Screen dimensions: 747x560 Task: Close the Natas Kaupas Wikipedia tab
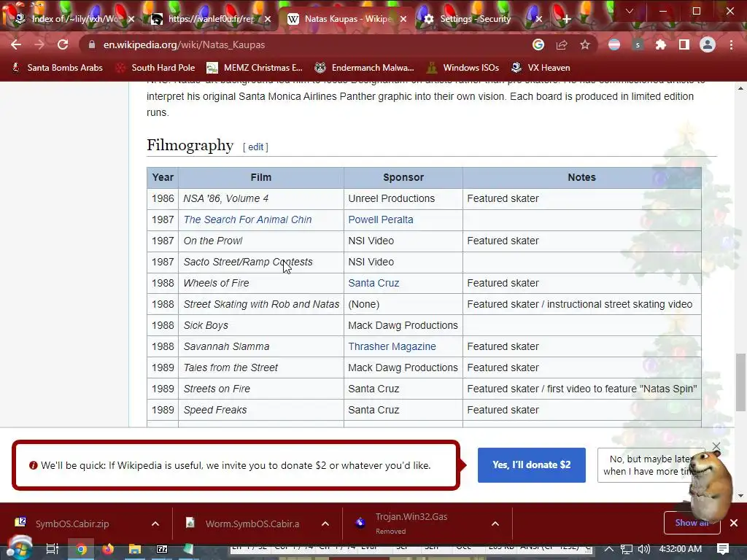click(403, 19)
